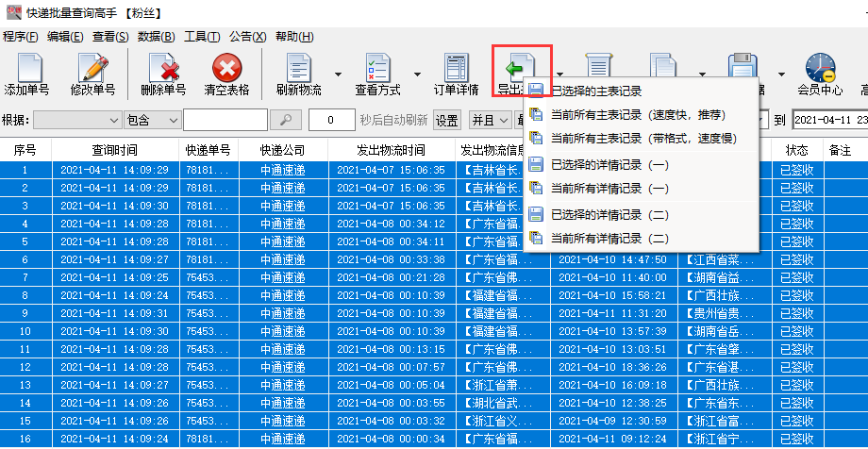Click the auto-refresh seconds field showing 0
The height and width of the screenshot is (449, 868).
click(x=331, y=120)
